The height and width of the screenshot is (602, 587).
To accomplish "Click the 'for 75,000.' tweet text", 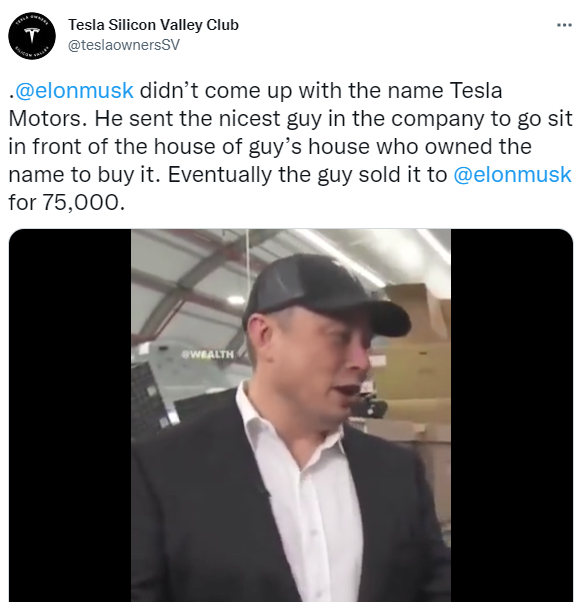I will 66,202.
